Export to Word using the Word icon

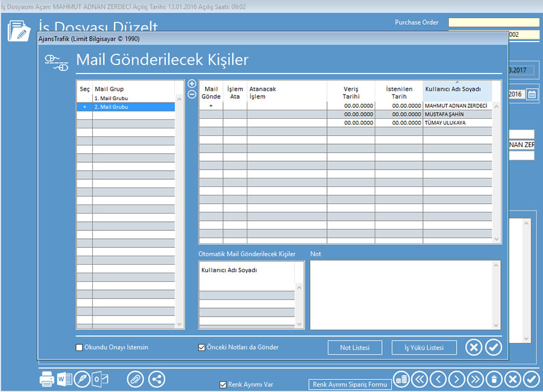(x=65, y=379)
